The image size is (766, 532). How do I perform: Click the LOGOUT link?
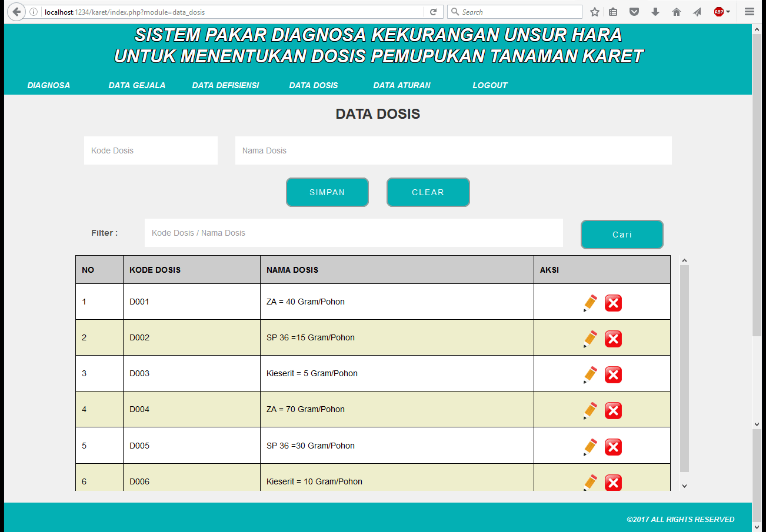(489, 85)
